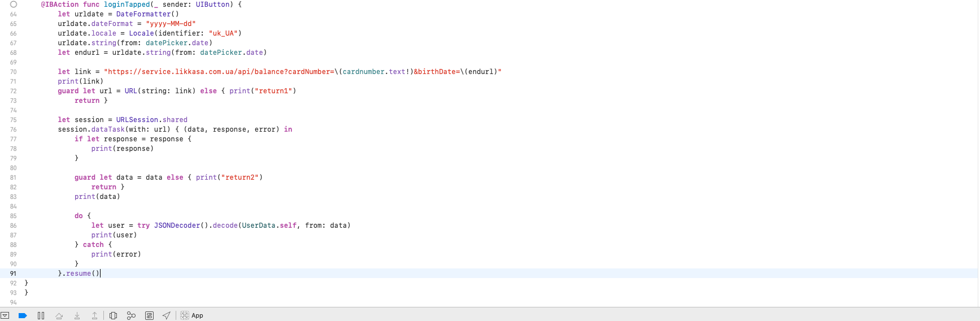Click UserData.self in the decode call
This screenshot has width=980, height=321.
point(269,225)
